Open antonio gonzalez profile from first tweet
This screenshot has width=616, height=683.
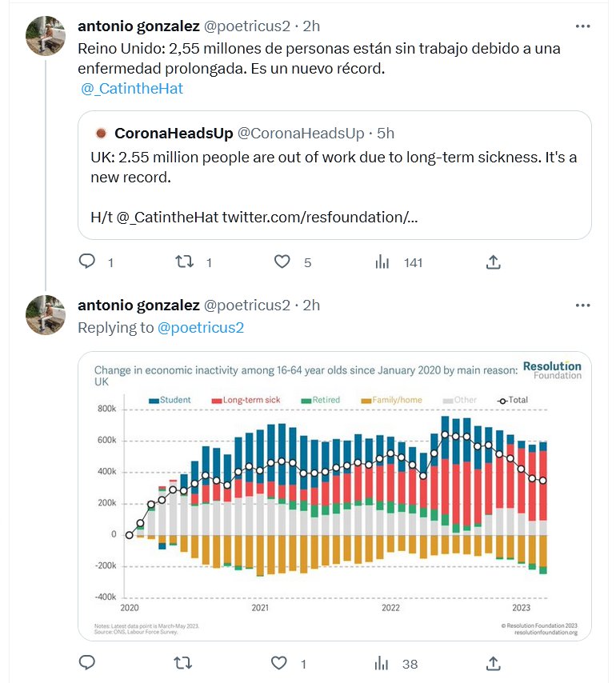(x=138, y=26)
